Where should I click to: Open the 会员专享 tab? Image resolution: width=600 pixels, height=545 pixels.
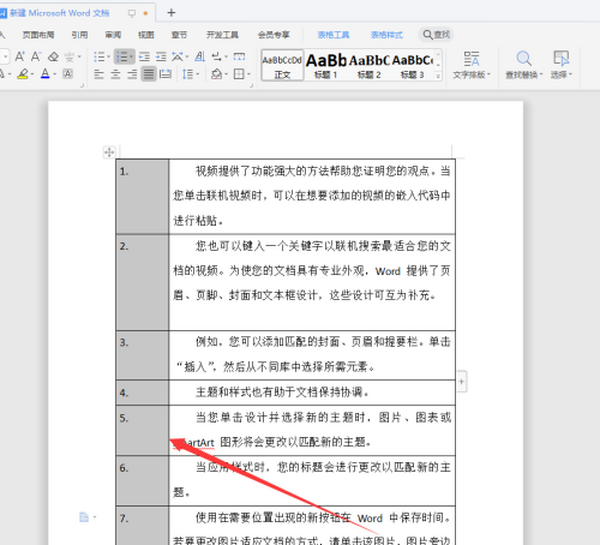[274, 35]
